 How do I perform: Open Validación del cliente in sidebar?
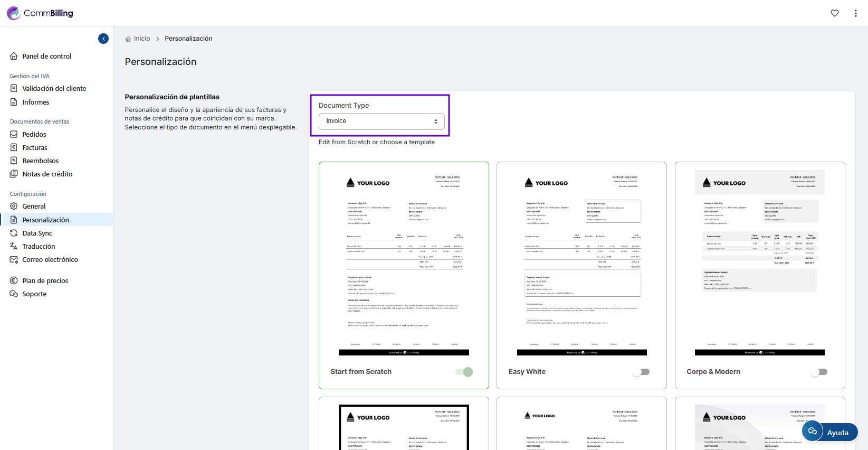pos(54,88)
